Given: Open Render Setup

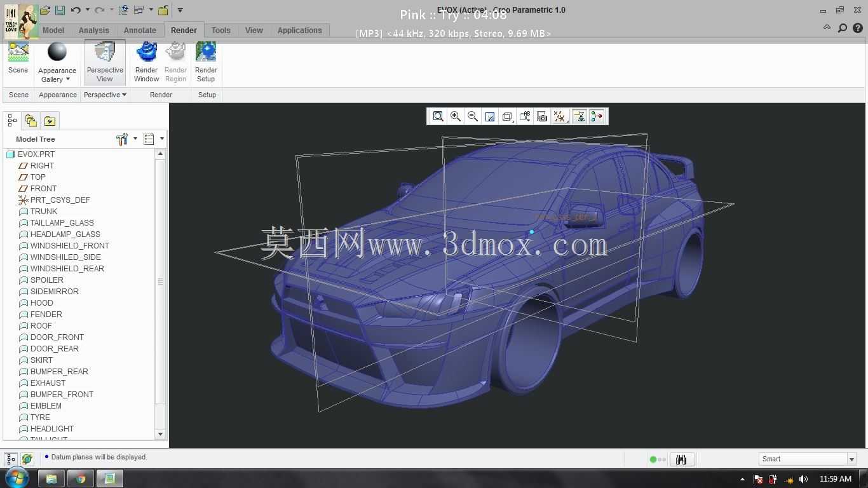Looking at the screenshot, I should coord(206,62).
